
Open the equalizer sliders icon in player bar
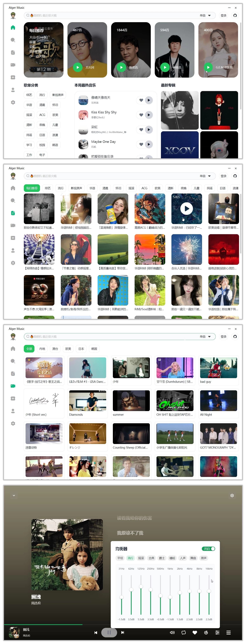point(217,632)
